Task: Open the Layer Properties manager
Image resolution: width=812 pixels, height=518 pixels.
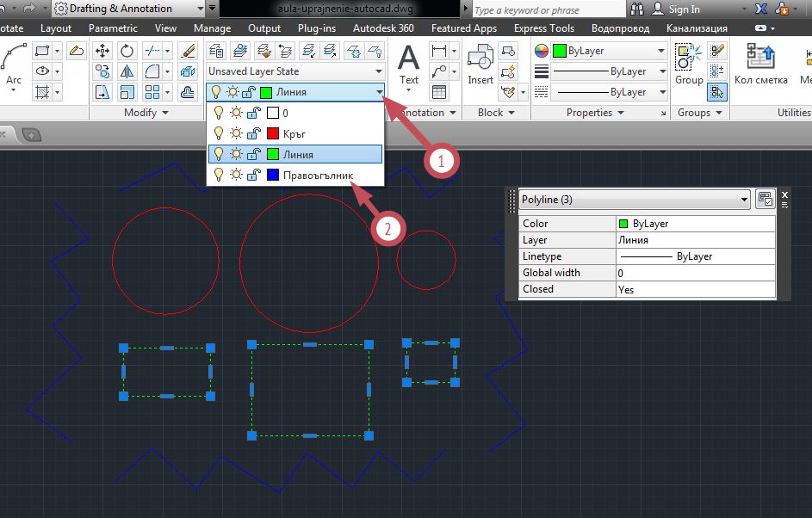Action: coord(216,51)
